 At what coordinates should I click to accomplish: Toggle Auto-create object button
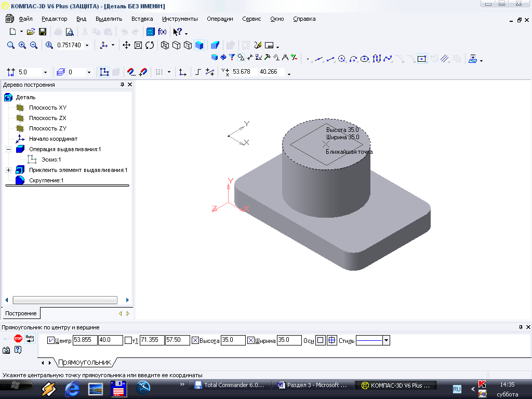(x=30, y=338)
